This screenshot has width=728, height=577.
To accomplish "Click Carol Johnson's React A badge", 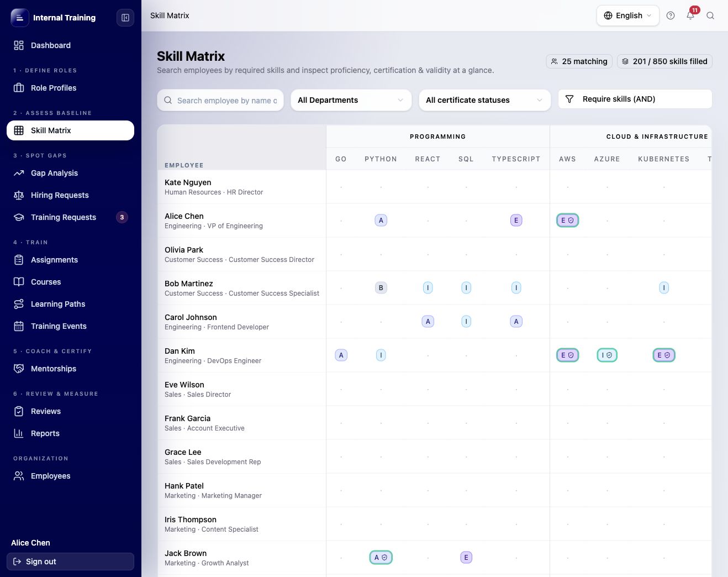I will pos(428,322).
